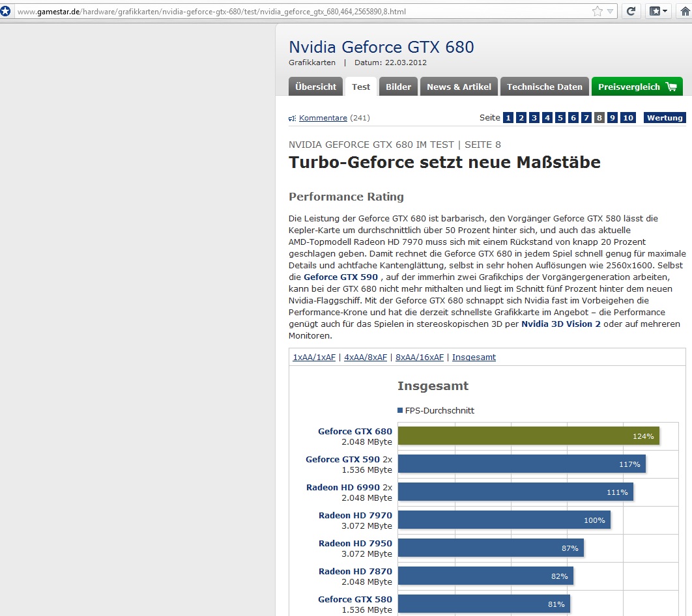Go to page 9 of the test
Viewport: 692px width, 616px height.
coord(612,118)
